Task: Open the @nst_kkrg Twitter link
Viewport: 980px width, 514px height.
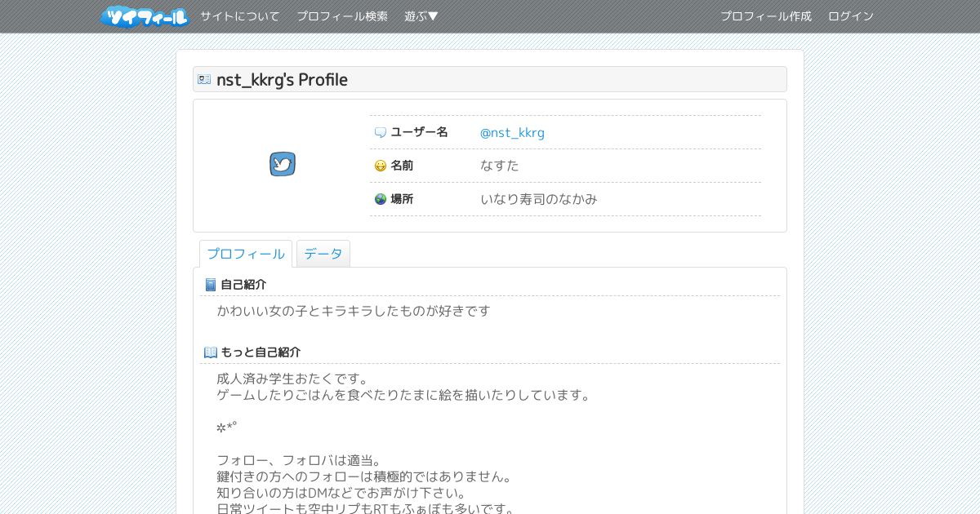Action: [512, 132]
